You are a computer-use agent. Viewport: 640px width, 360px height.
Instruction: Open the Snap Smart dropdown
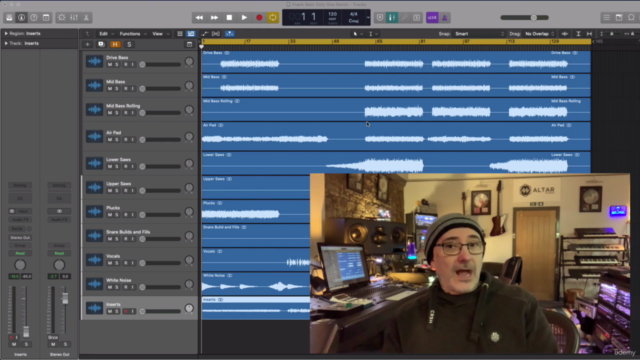tap(480, 34)
